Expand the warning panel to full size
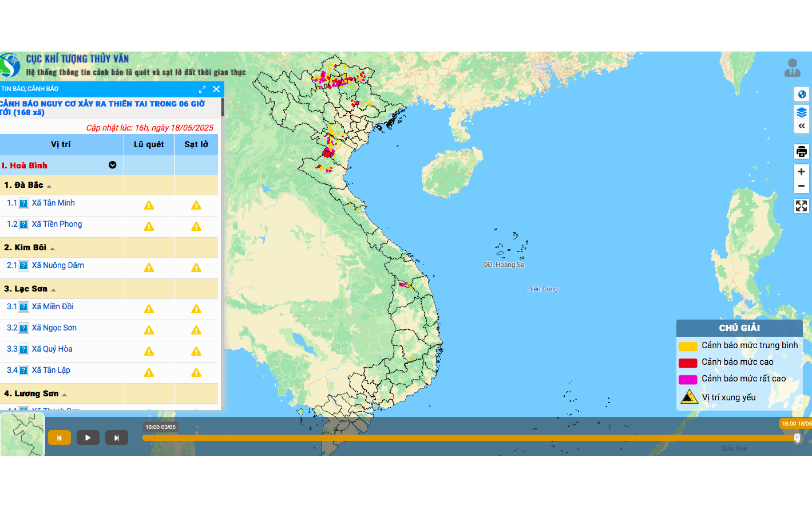The width and height of the screenshot is (812, 508). [x=202, y=89]
